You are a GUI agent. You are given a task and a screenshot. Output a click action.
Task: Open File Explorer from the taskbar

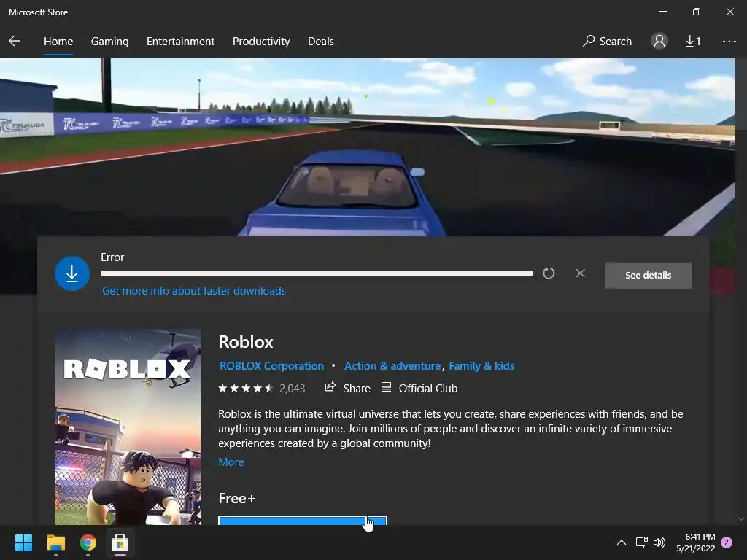pyautogui.click(x=55, y=542)
